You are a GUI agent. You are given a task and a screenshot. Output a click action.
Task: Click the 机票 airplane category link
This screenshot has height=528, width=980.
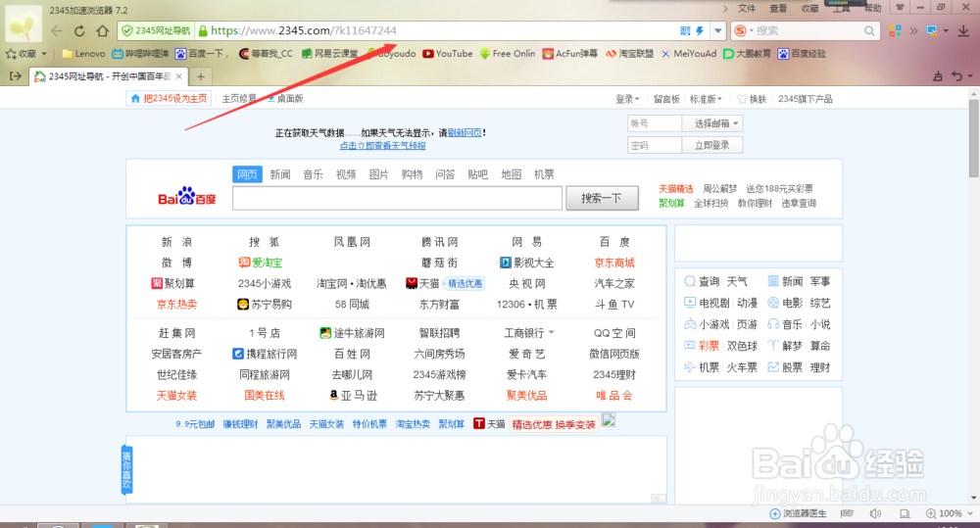point(702,367)
